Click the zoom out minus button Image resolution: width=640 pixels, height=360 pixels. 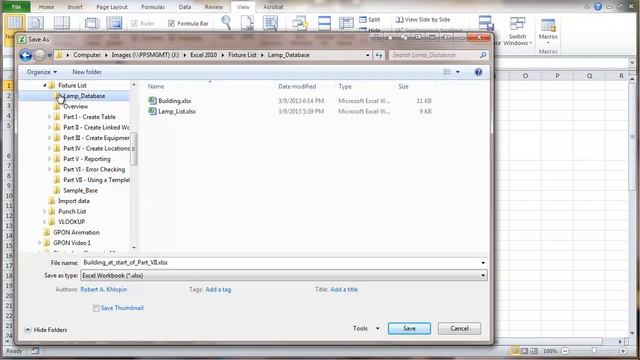click(x=565, y=351)
